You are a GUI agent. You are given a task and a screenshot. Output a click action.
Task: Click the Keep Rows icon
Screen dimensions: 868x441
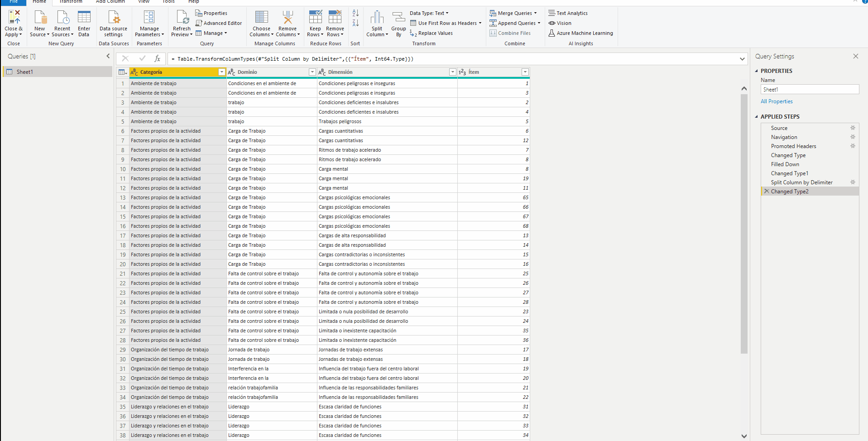(x=316, y=17)
